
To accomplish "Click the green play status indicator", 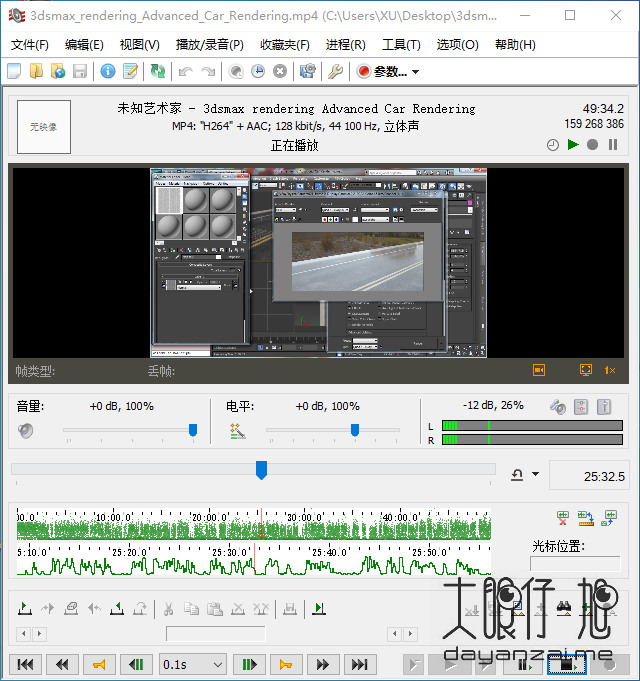I will (x=573, y=144).
